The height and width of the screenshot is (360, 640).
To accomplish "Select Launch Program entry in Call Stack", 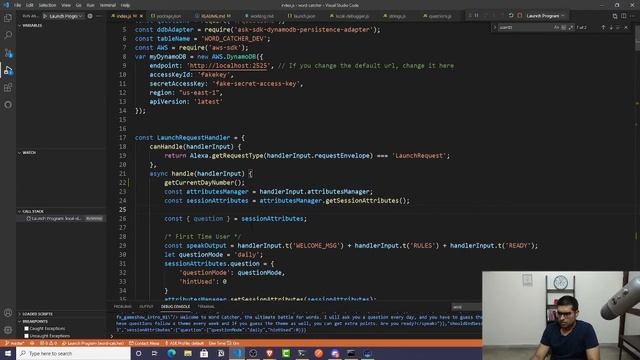I will point(61,219).
